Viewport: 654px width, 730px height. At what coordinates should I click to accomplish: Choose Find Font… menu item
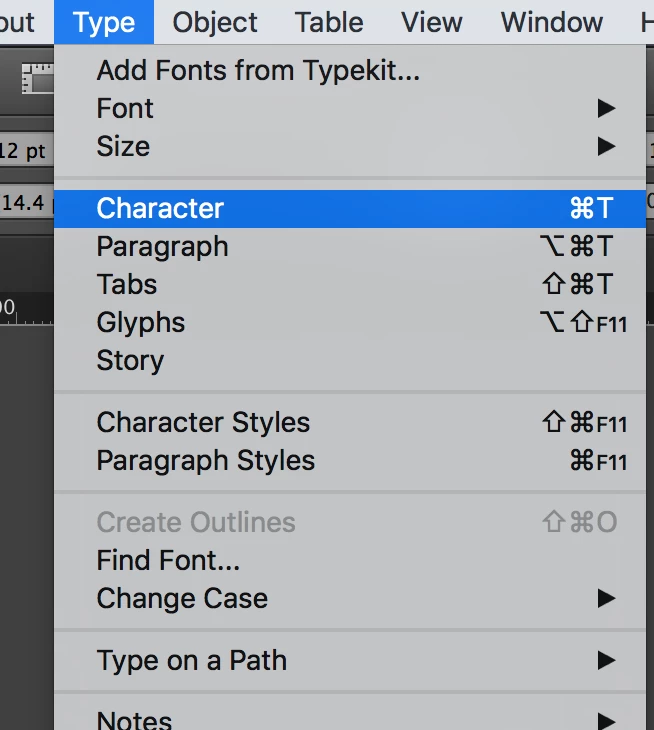tap(350, 560)
